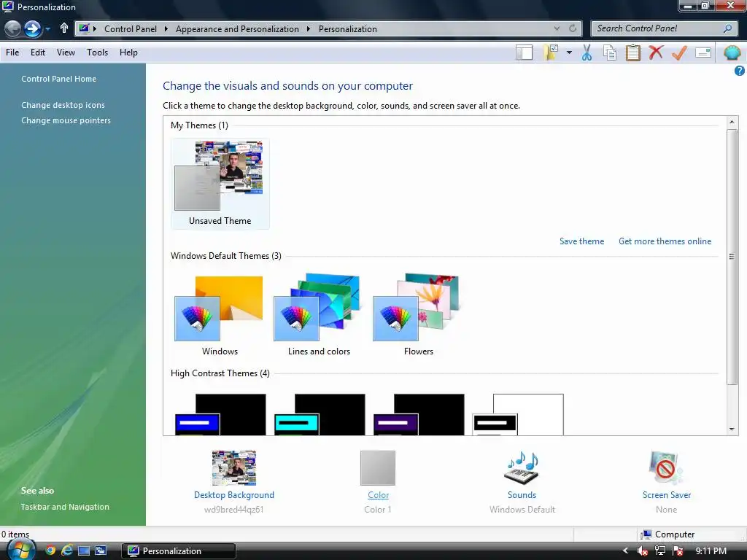Go up one level with Up arrow
747x560 pixels.
(x=64, y=28)
